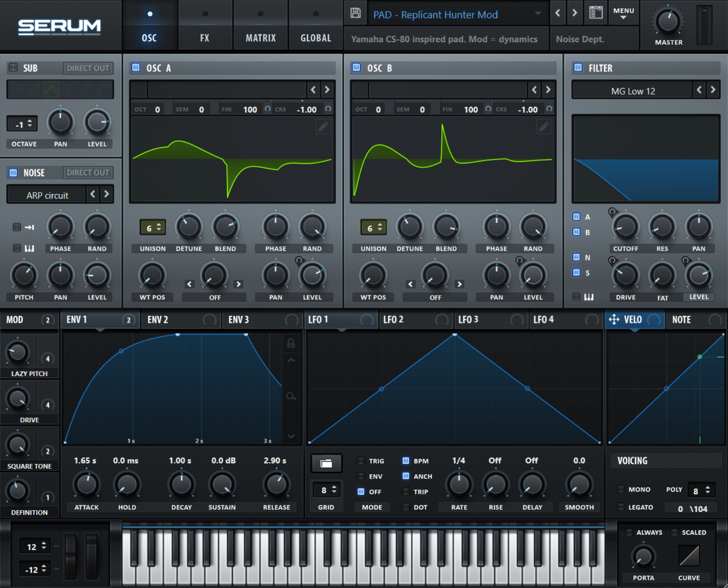This screenshot has width=728, height=588.
Task: Select next OSC A wavetable
Action: [x=327, y=90]
